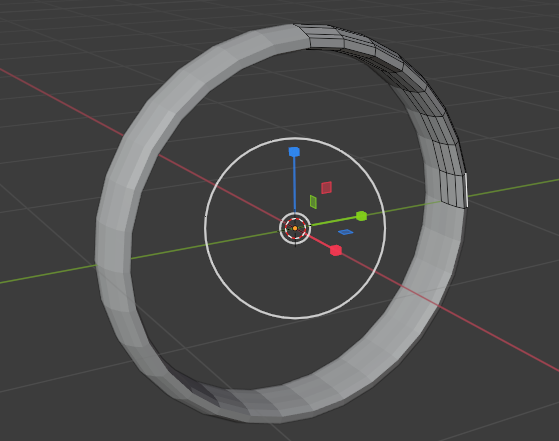Viewport: 559px width, 441px height.
Task: Click the green Y-axis gizmo handle
Action: pyautogui.click(x=361, y=216)
